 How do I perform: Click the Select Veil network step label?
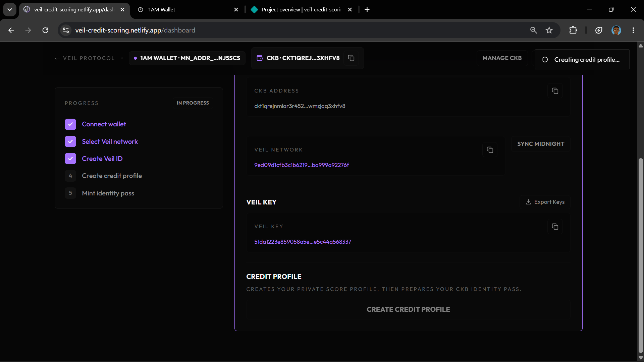click(110, 141)
